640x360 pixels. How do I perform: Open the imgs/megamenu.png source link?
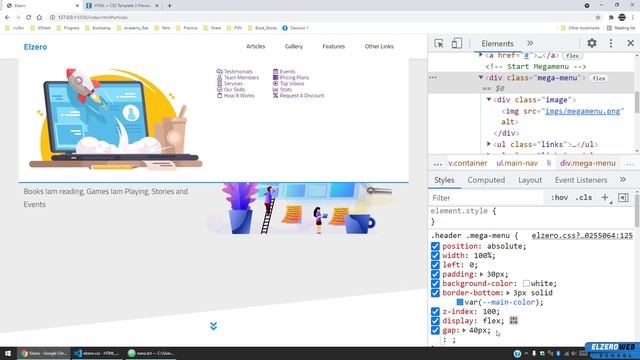(582, 111)
